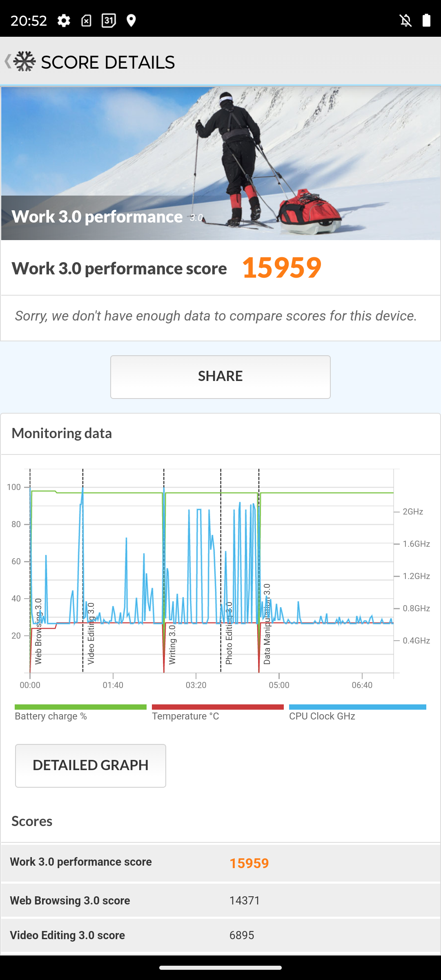The width and height of the screenshot is (441, 980).
Task: Tap the orange 15959 performance score
Action: click(x=282, y=268)
